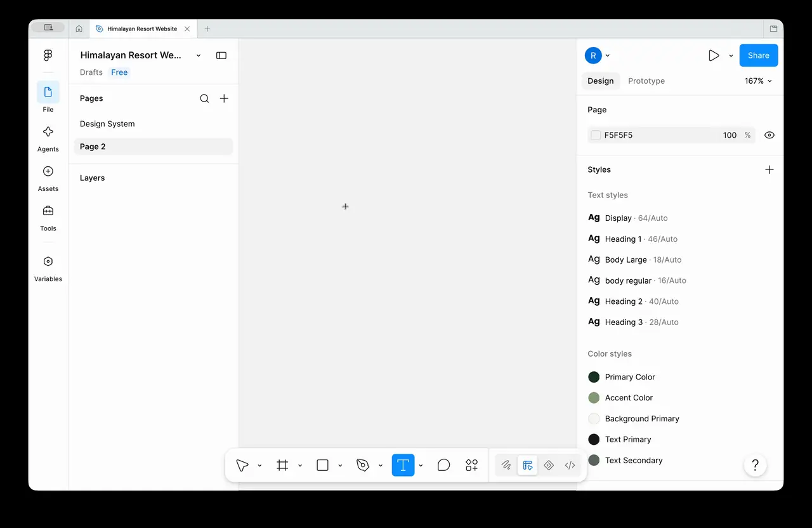Select the Design tab
This screenshot has height=528, width=812.
(x=600, y=81)
